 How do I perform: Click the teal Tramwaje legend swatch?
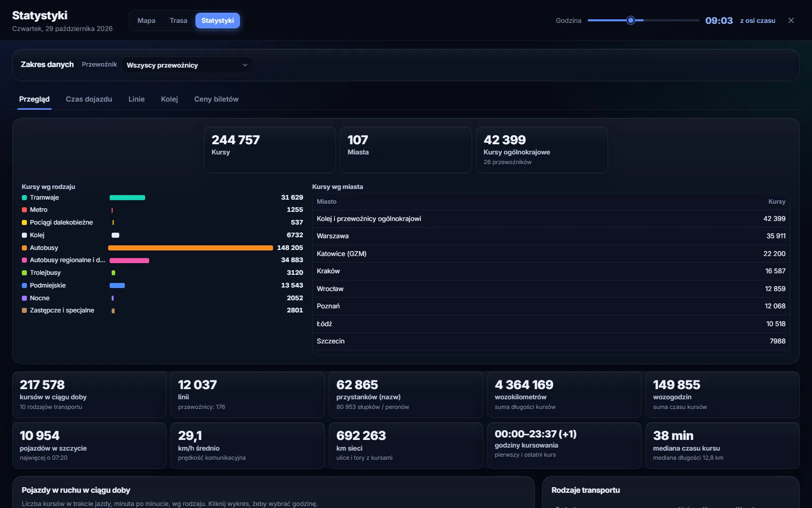click(x=24, y=198)
